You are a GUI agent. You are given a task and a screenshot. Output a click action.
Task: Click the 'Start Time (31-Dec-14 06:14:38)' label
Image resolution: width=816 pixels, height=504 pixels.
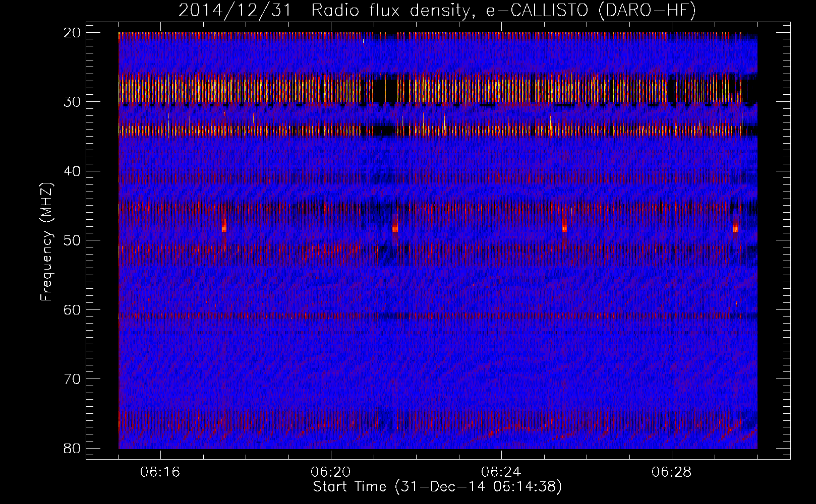pos(437,487)
